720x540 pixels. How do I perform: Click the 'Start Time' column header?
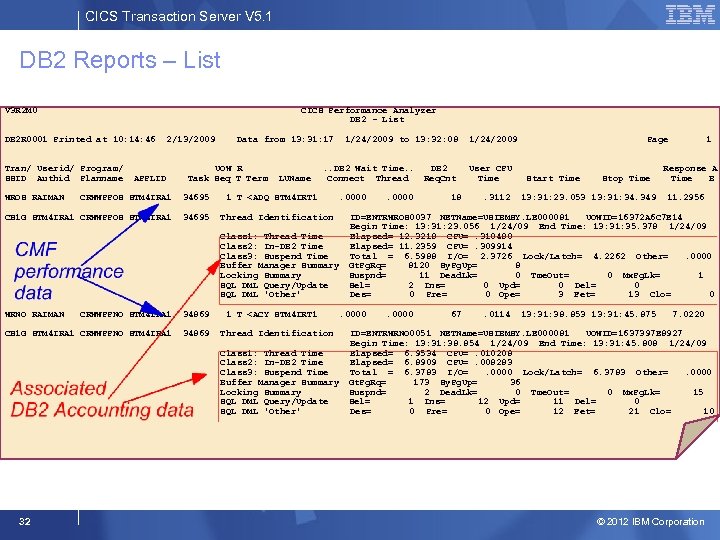[553, 178]
